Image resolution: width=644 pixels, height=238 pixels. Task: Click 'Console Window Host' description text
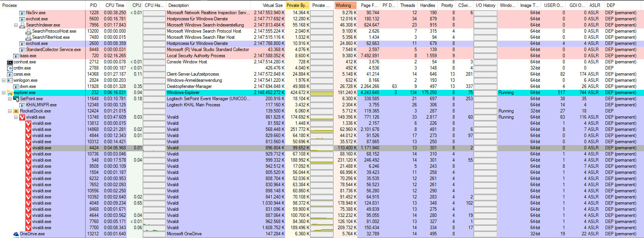click(x=187, y=62)
